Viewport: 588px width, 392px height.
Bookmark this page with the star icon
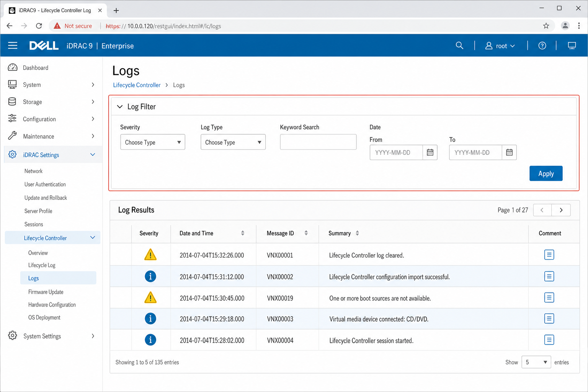546,26
